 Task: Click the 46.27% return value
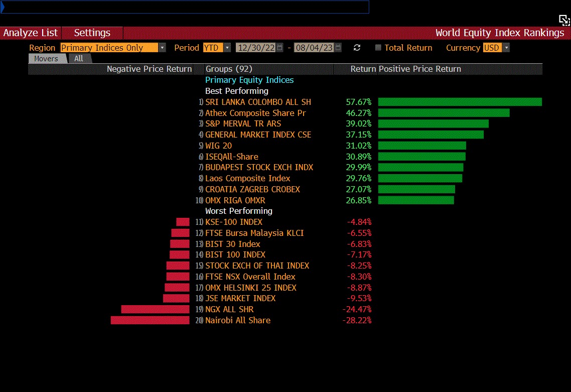coord(359,113)
